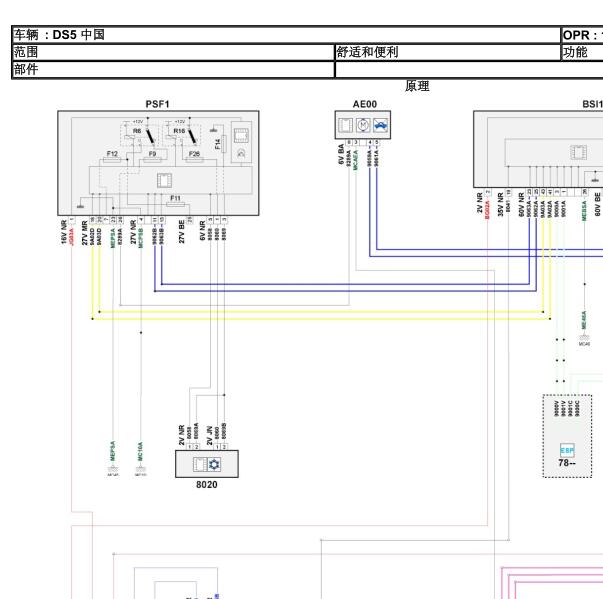This screenshot has height=599, width=603.
Task: Click the green MCAEA wire label under AE00
Action: point(355,160)
